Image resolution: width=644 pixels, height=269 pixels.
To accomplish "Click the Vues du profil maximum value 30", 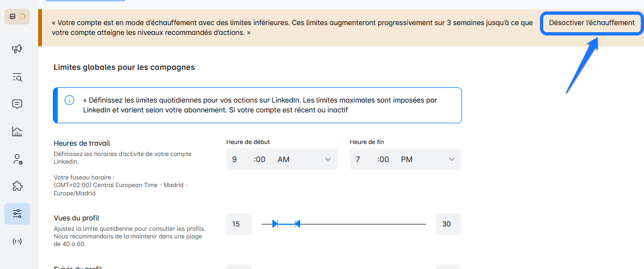I will (448, 224).
